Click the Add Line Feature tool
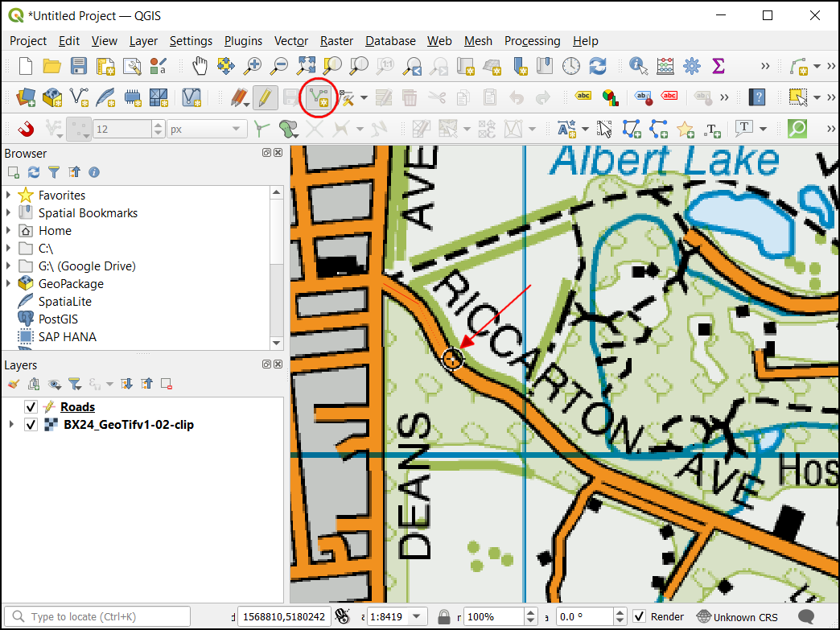840x630 pixels. pyautogui.click(x=319, y=98)
